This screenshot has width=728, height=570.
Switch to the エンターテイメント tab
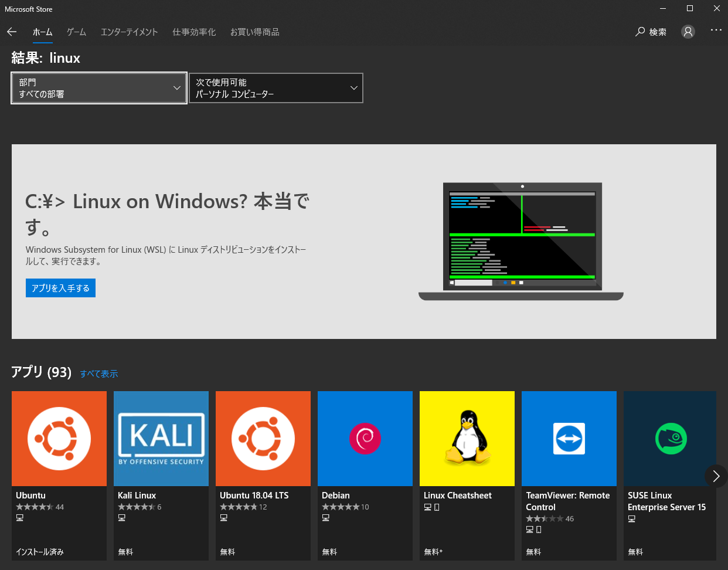pos(129,32)
